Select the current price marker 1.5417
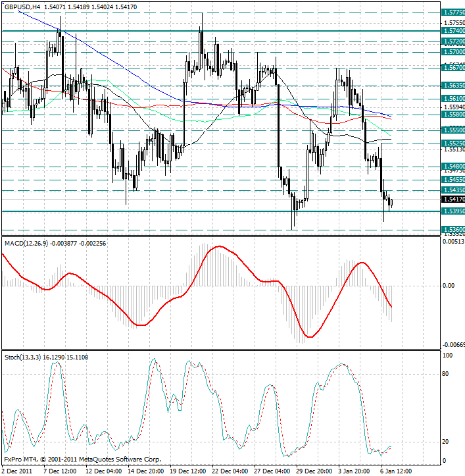This screenshot has width=465, height=476. (453, 199)
